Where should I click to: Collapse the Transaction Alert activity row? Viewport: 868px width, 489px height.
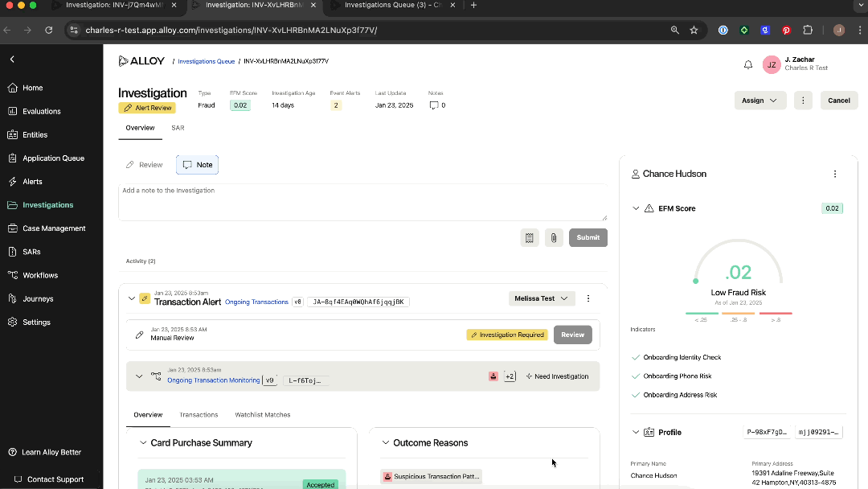[132, 298]
